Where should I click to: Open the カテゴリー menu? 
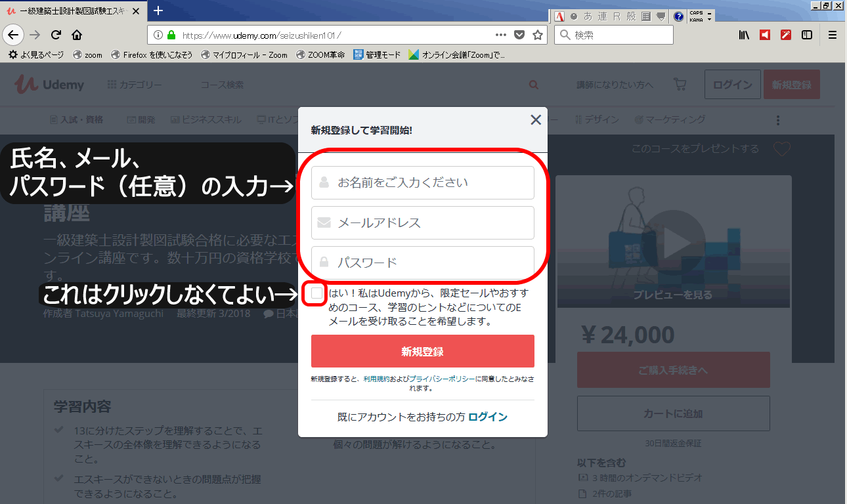135,85
